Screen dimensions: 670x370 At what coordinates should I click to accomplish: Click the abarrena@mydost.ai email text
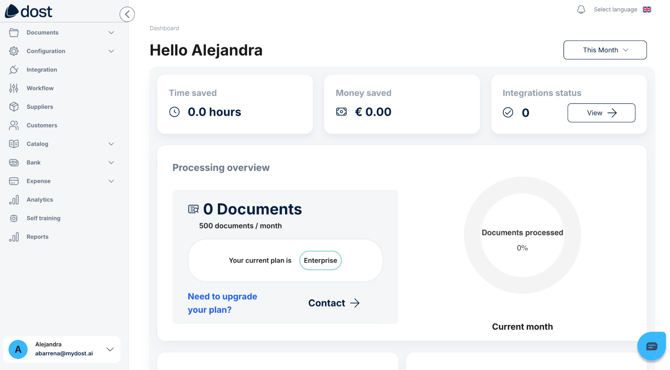tap(64, 353)
